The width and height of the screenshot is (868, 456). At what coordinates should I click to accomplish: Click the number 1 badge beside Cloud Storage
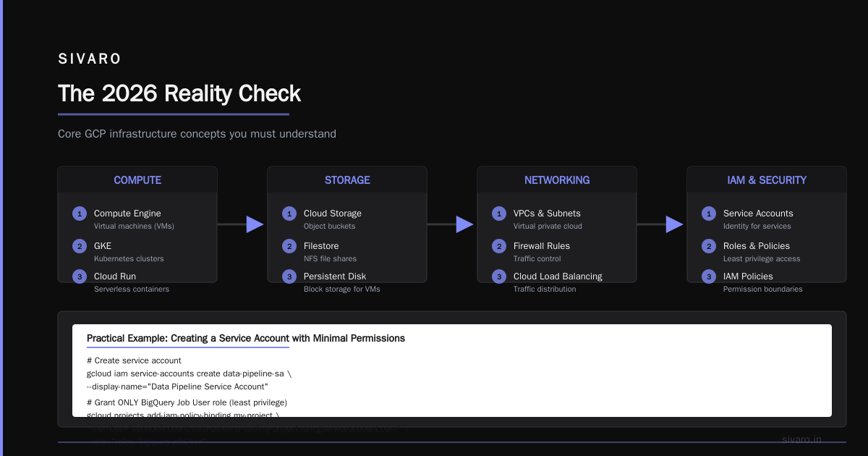tap(289, 214)
